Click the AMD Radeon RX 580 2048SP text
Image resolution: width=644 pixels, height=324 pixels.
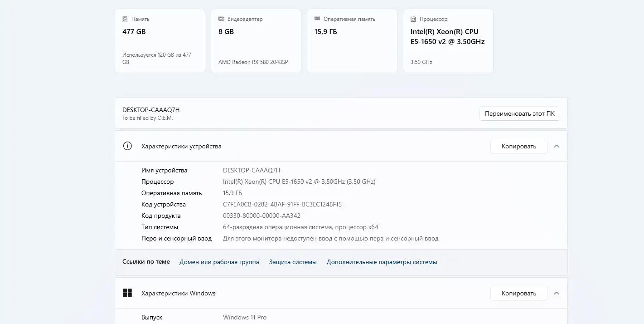253,62
